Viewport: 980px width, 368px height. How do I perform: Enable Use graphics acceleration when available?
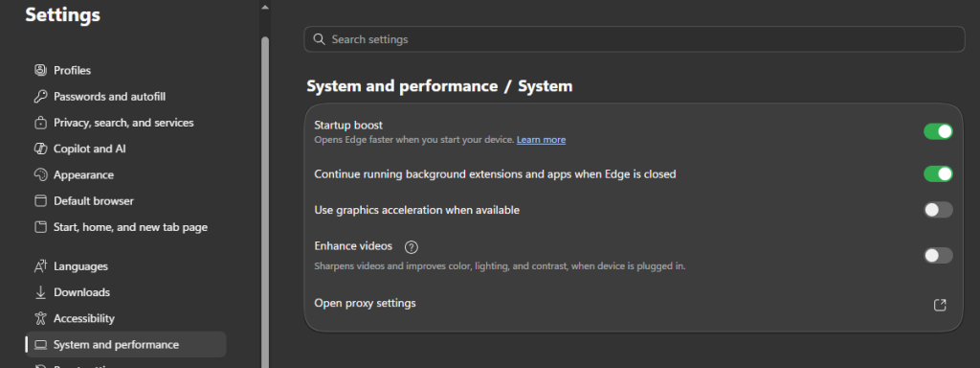coord(938,210)
